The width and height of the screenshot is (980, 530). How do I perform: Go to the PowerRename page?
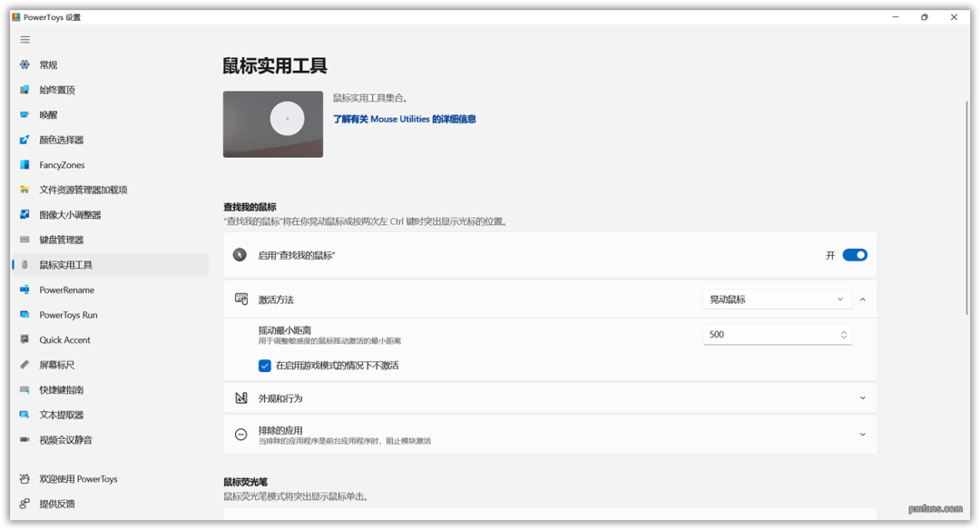click(67, 290)
